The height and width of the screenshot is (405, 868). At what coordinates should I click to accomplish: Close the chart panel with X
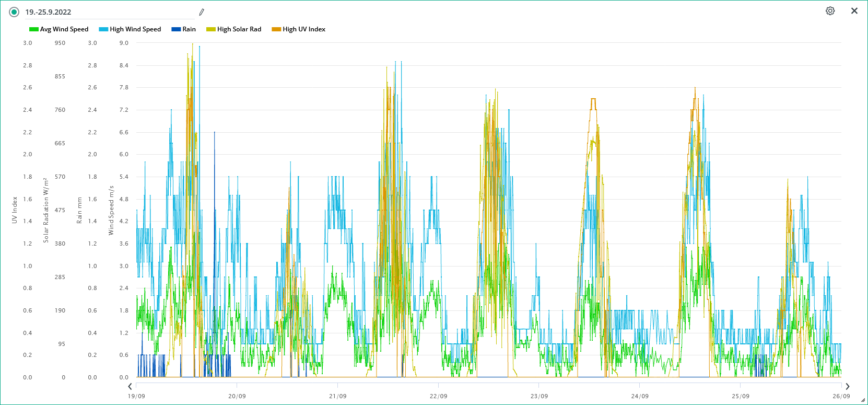coord(854,11)
